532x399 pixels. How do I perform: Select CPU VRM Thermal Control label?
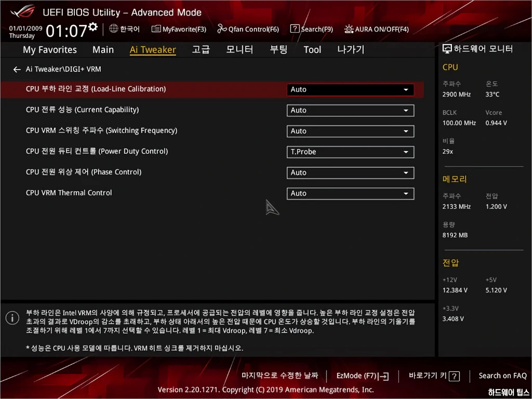point(69,193)
